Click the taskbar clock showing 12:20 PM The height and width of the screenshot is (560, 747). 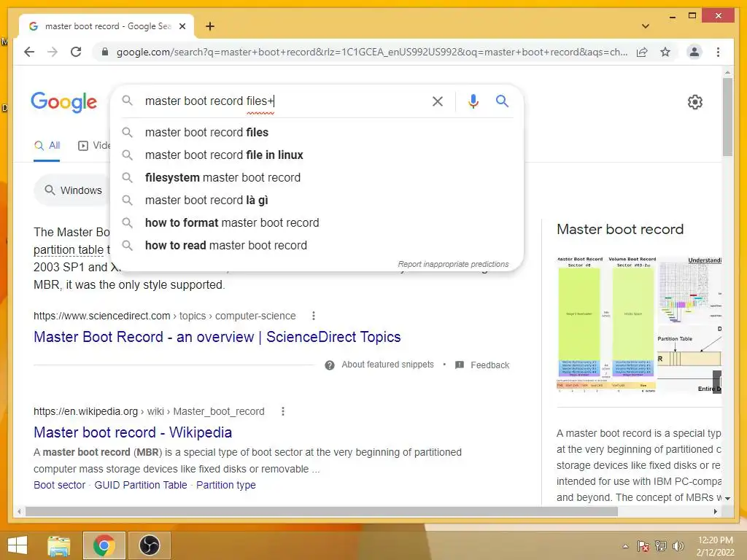click(x=715, y=546)
